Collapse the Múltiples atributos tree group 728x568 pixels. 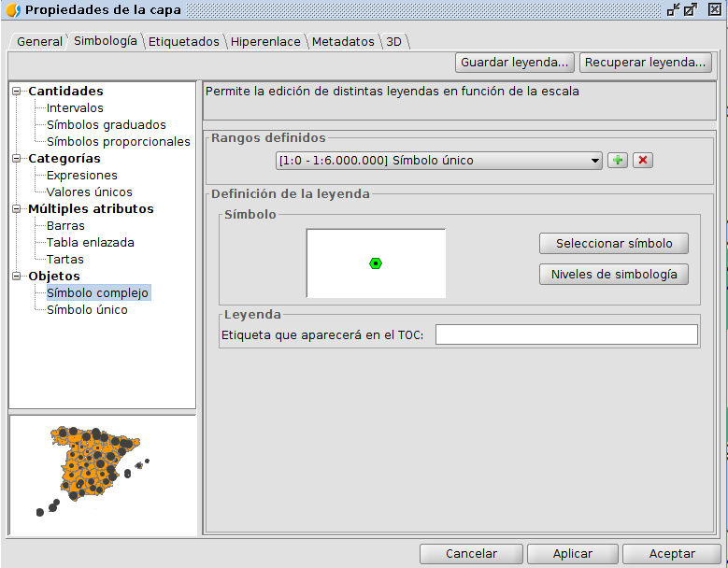(17, 209)
